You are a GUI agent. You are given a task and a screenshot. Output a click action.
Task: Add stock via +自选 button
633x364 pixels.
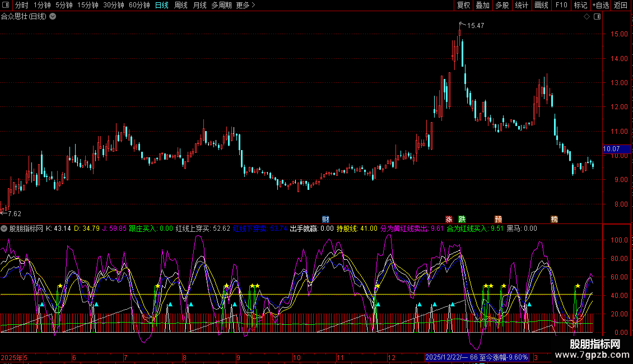pyautogui.click(x=600, y=5)
